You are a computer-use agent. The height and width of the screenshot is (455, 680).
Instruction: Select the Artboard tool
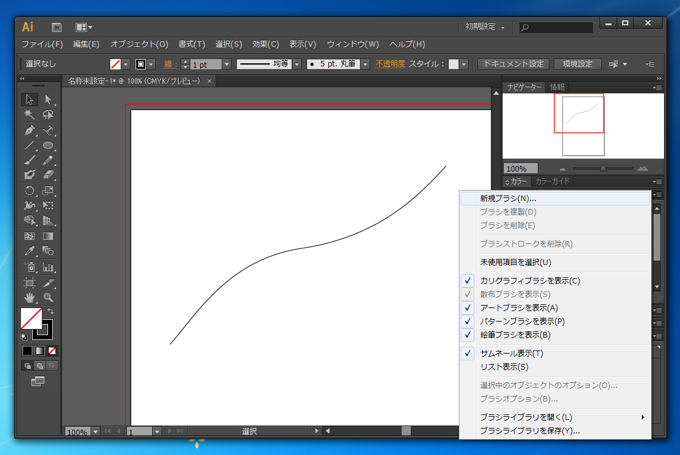(29, 283)
